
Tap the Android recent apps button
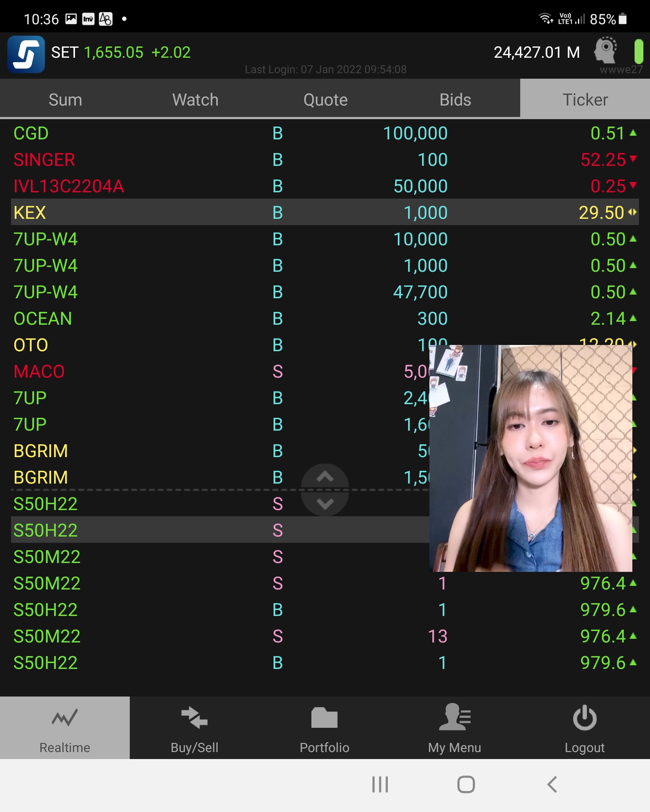coord(380,784)
